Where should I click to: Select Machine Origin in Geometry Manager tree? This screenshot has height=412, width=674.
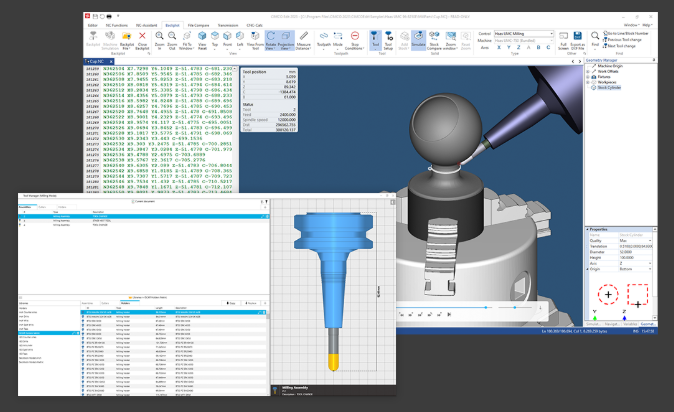click(x=610, y=66)
